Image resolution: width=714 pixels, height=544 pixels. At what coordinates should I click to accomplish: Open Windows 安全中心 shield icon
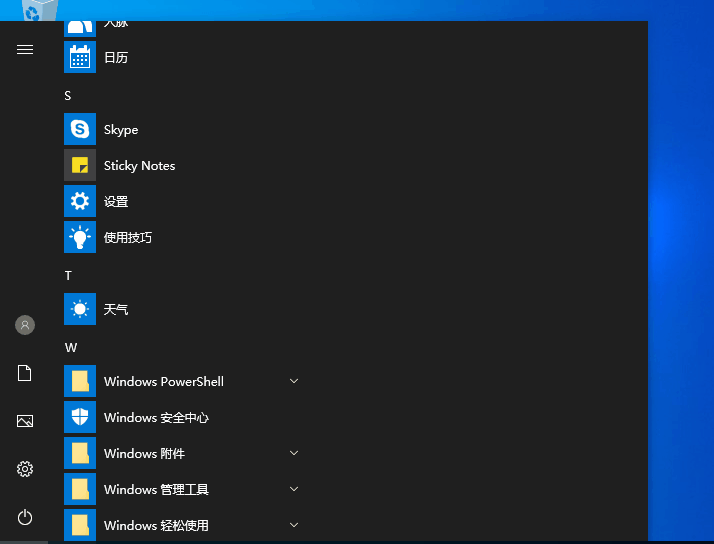[80, 417]
